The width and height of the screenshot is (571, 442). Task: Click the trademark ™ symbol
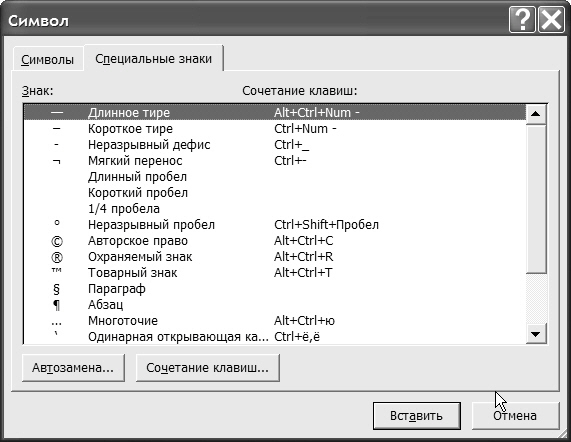[57, 271]
